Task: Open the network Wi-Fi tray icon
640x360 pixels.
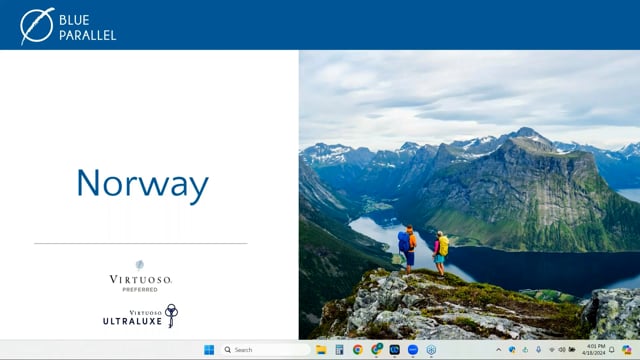Action: (x=551, y=350)
